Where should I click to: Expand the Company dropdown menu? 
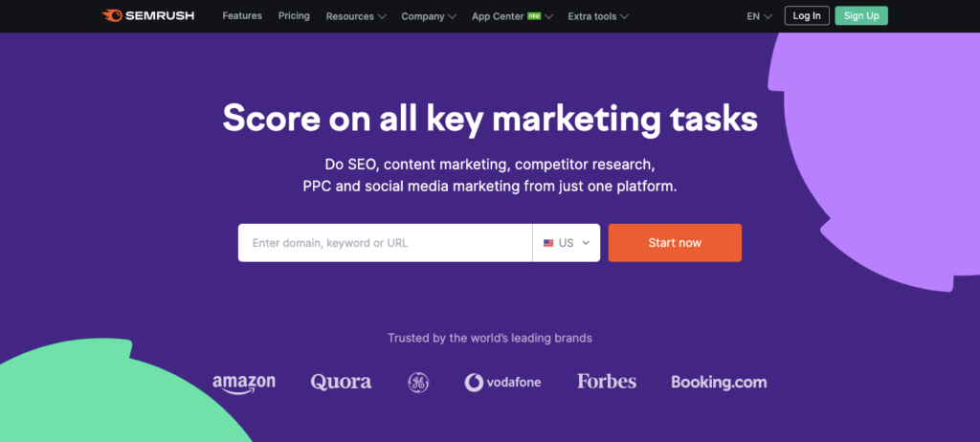428,16
